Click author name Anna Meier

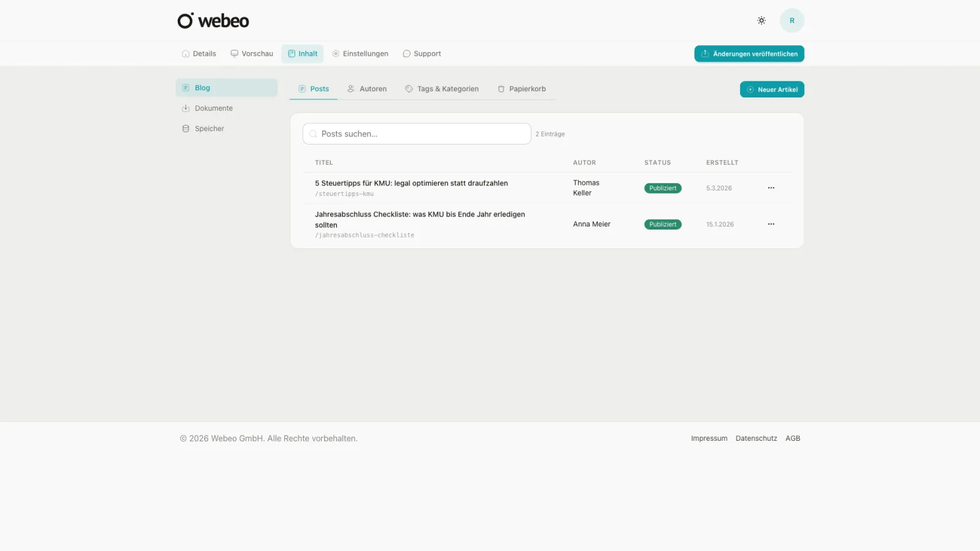click(592, 224)
